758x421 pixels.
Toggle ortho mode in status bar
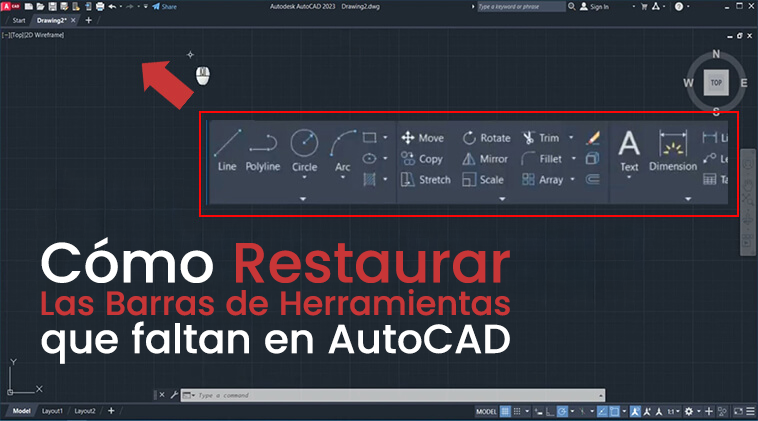550,411
